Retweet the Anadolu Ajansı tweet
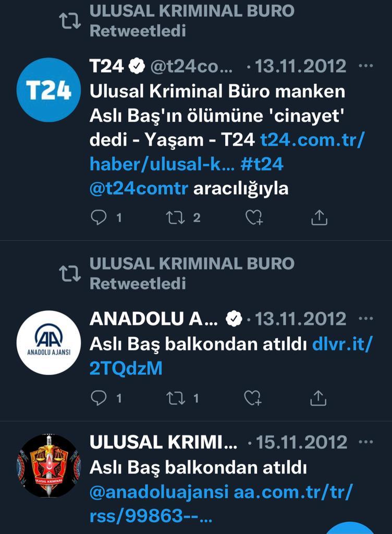Viewport: 392px width, 534px height. 175,398
